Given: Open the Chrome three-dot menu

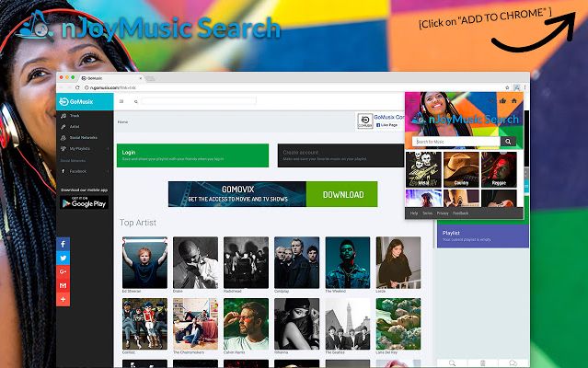Looking at the screenshot, I should click(x=525, y=87).
